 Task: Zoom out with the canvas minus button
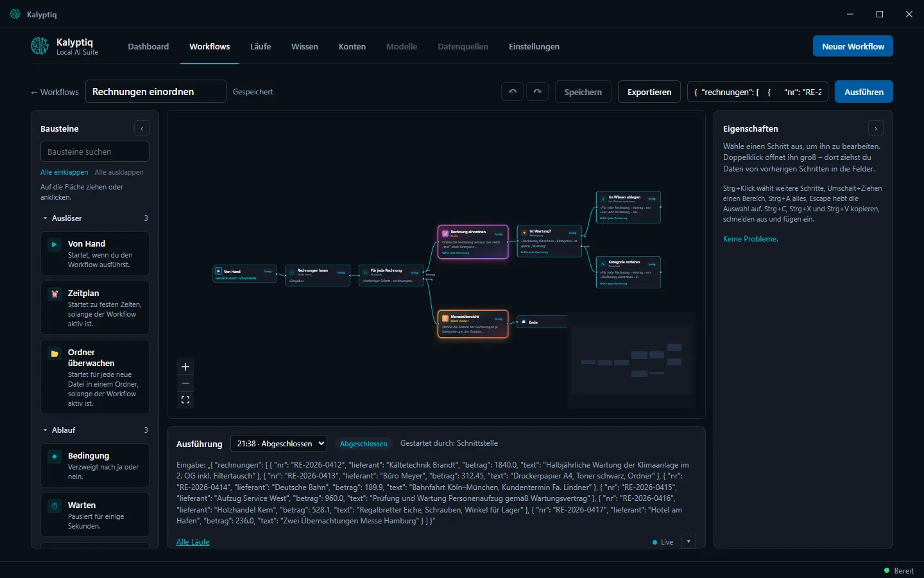pos(185,383)
